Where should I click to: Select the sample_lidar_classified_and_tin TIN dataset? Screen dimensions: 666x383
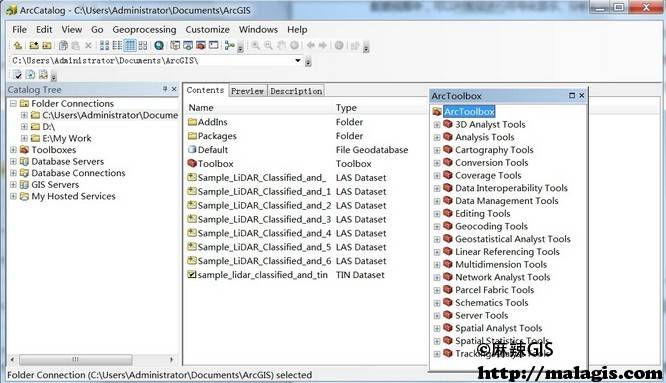257,275
